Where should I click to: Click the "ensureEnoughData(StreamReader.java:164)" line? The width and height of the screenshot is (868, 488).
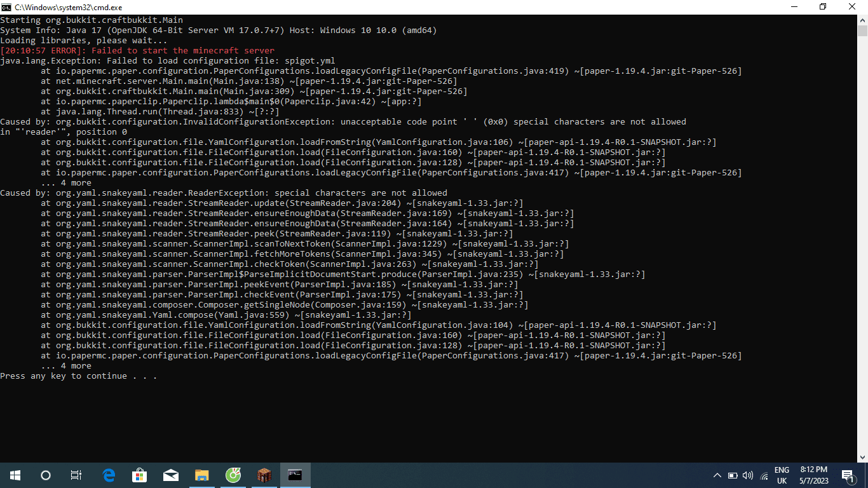coord(308,224)
